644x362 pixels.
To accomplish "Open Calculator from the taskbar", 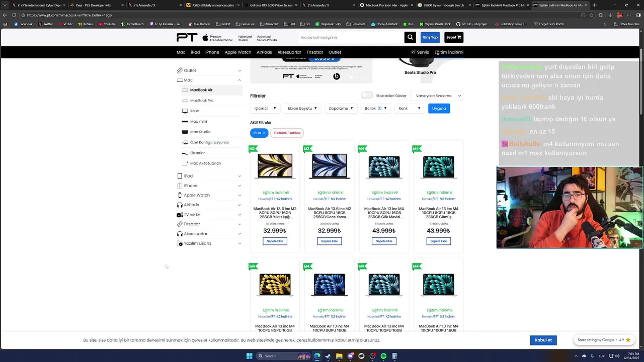I will point(394,356).
